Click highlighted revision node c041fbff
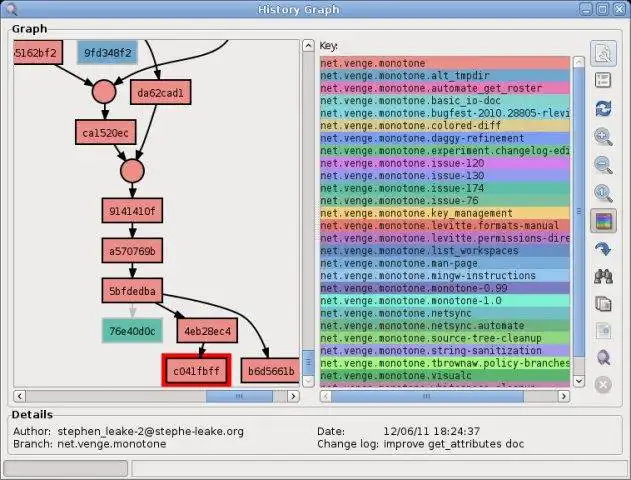The width and height of the screenshot is (631, 480). 196,371
